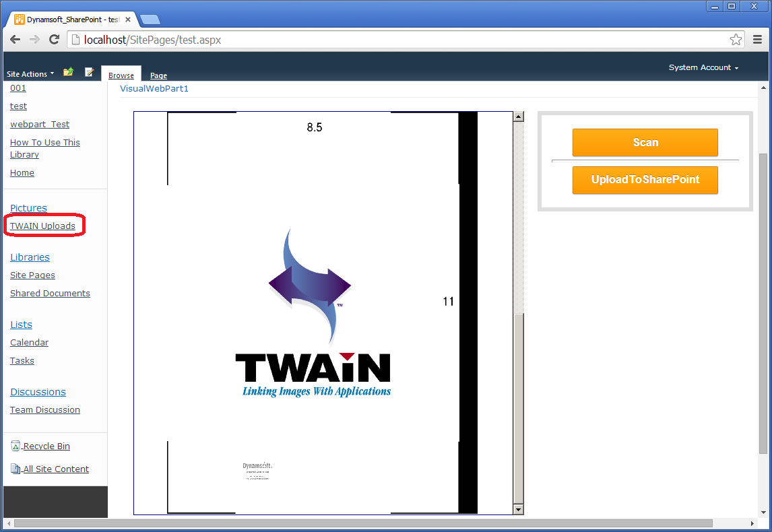Expand the Site Actions dropdown
The width and height of the screenshot is (772, 532).
[x=30, y=74]
